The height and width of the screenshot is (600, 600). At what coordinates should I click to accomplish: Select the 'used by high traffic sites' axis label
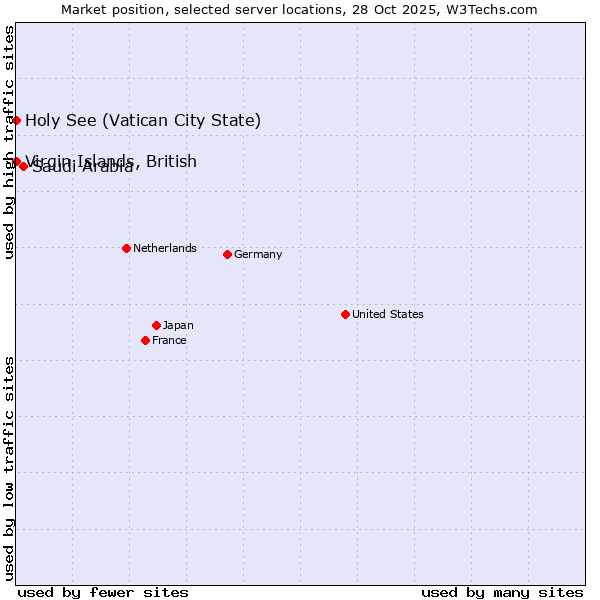9,142
